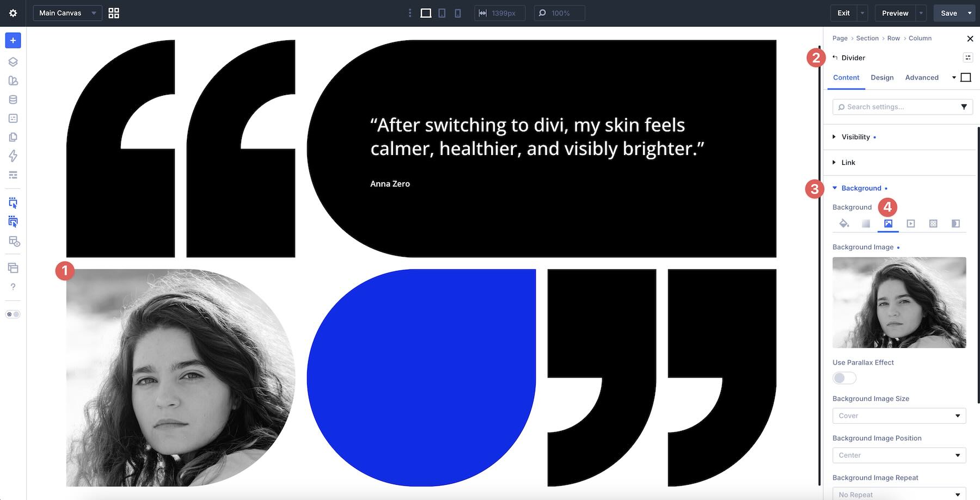Select the background mask tab

[x=955, y=224]
